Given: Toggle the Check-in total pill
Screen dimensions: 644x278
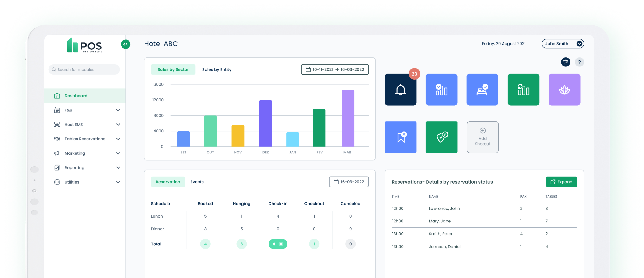Looking at the screenshot, I should tap(278, 244).
